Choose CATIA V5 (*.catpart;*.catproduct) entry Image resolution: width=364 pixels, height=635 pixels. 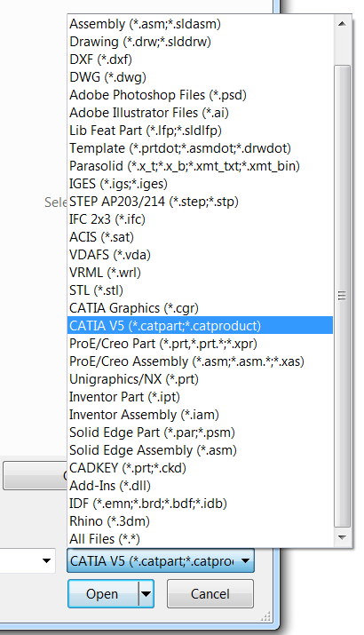[200, 326]
